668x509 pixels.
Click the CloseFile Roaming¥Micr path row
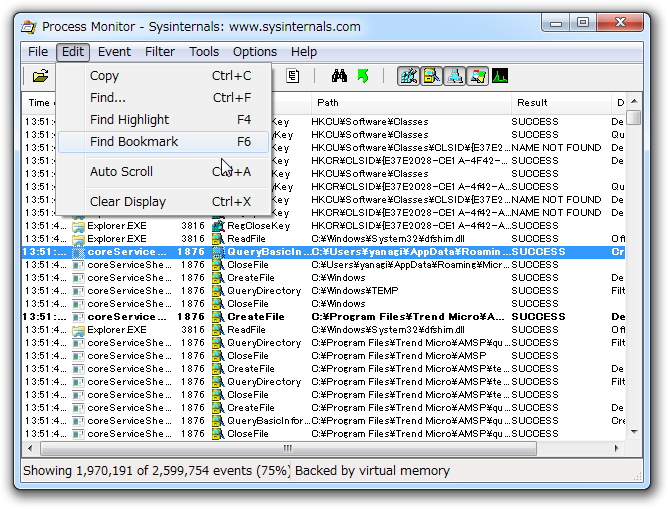[x=324, y=265]
